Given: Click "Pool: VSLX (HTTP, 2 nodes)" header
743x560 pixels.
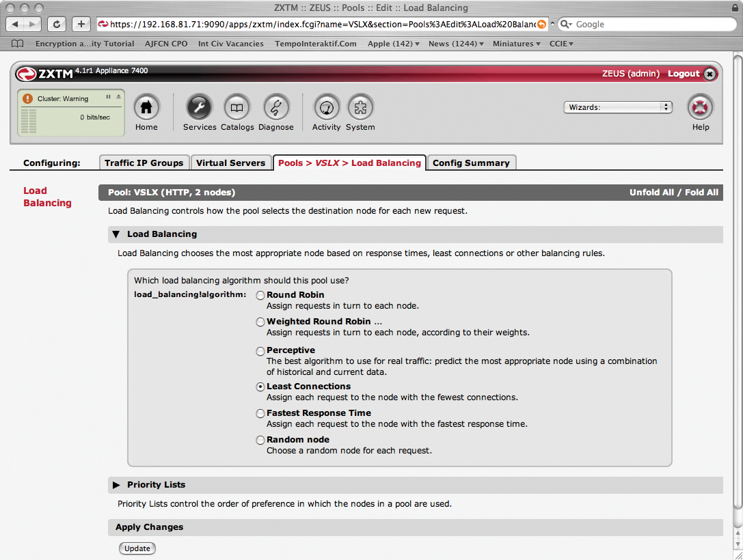Looking at the screenshot, I should [172, 192].
